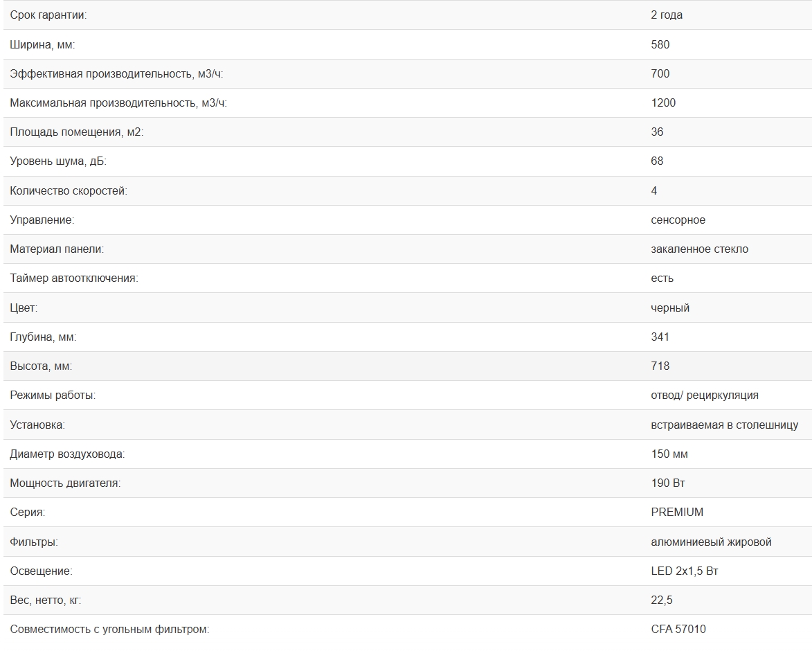The width and height of the screenshot is (812, 651).
Task: Click the series value "PREMIUM"
Action: coord(677,512)
